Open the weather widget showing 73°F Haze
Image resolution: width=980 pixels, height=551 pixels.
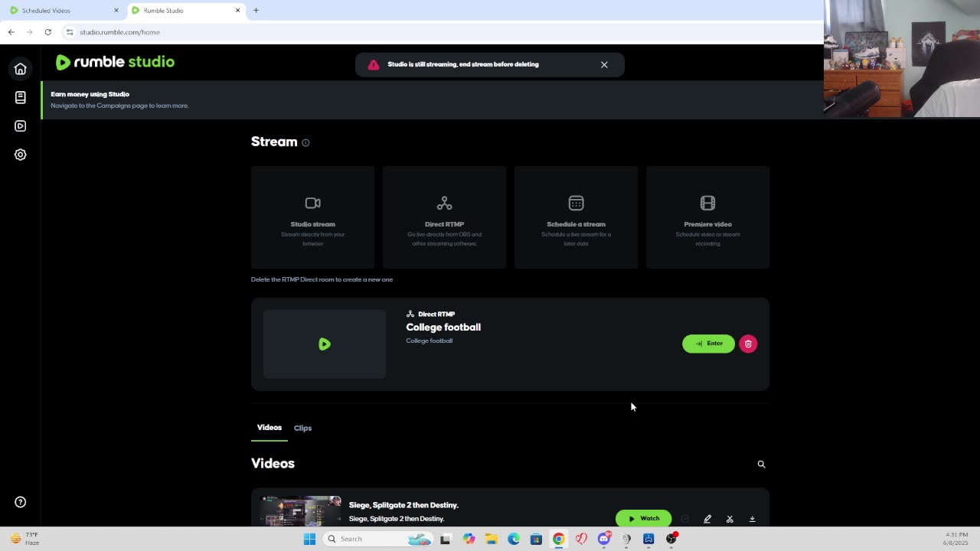tap(23, 539)
